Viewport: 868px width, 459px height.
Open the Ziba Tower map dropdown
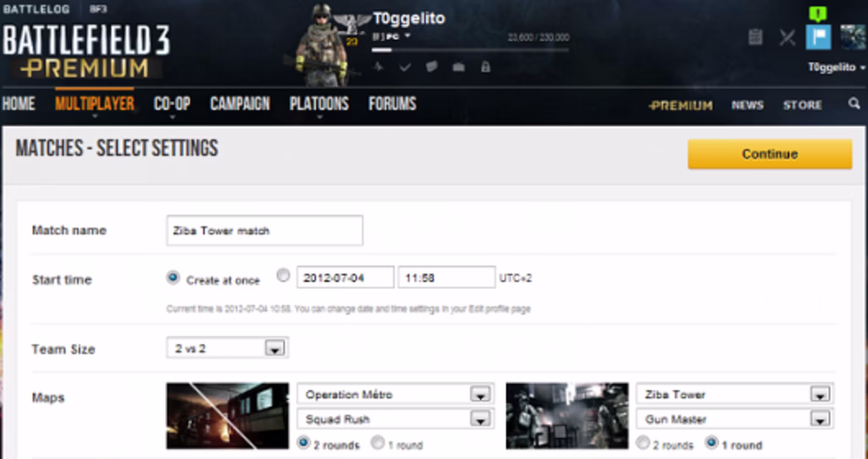[x=735, y=394]
